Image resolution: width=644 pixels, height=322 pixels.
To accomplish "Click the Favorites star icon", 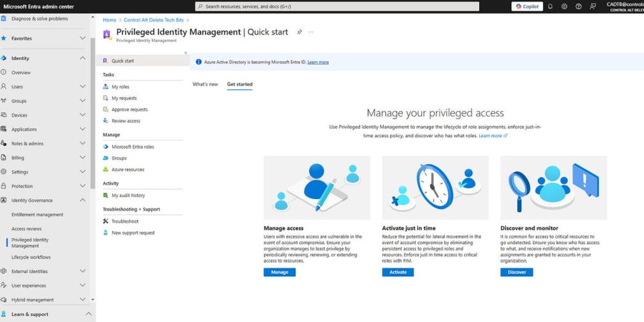I will coord(4,38).
